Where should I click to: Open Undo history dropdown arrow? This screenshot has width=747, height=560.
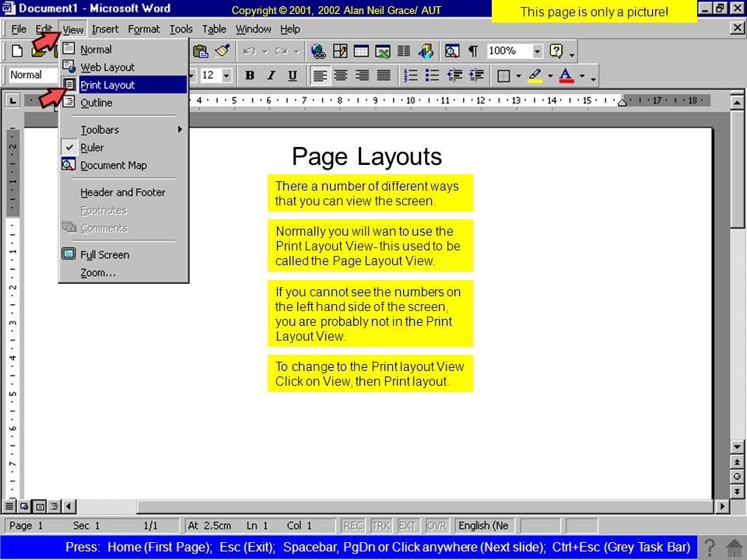click(265, 51)
